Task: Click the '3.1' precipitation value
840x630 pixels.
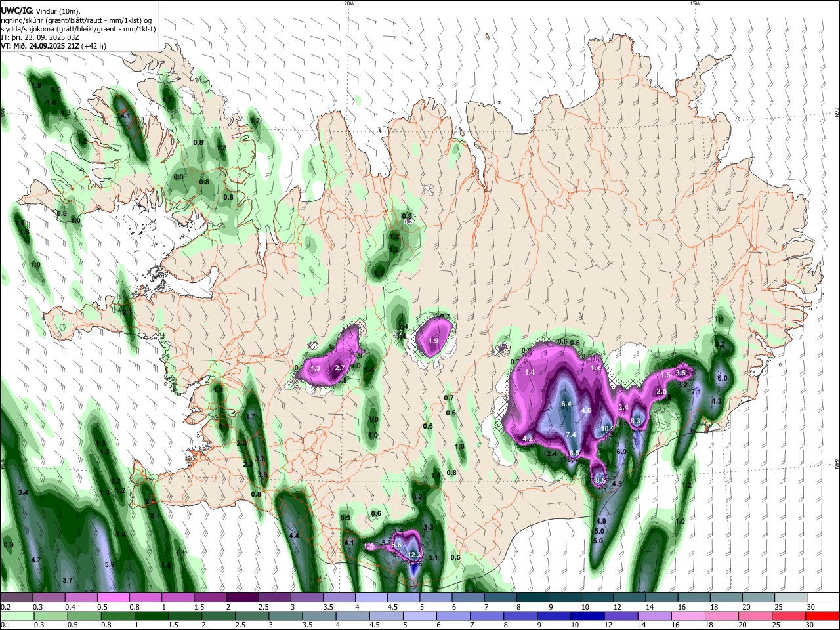Action: (433, 558)
